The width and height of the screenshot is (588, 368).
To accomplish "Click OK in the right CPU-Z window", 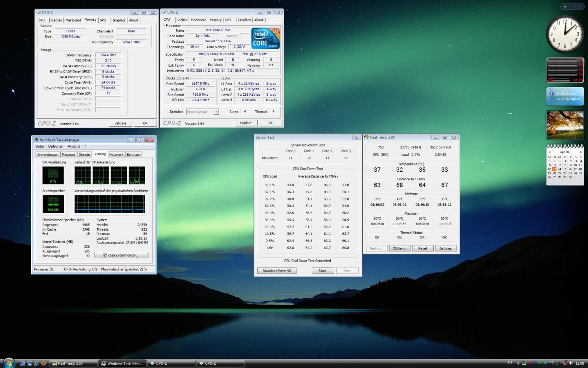I will point(270,123).
